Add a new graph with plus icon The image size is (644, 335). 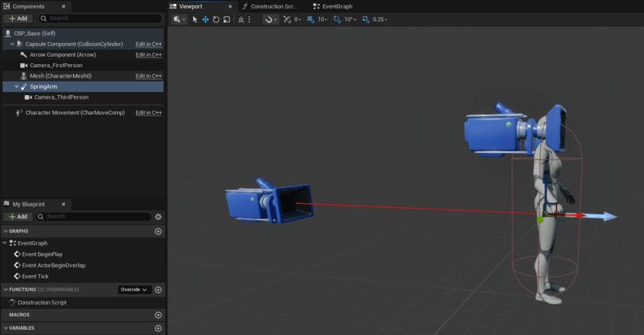pyautogui.click(x=158, y=232)
